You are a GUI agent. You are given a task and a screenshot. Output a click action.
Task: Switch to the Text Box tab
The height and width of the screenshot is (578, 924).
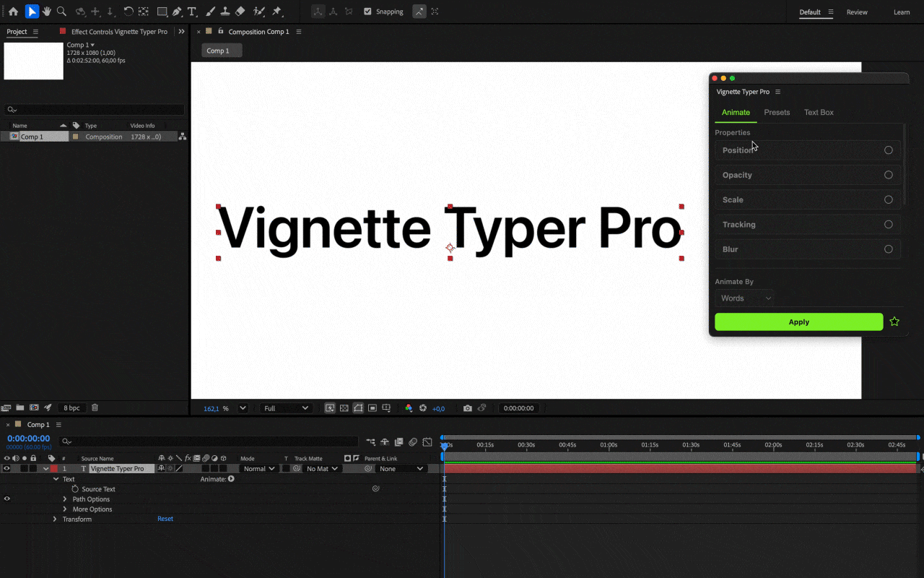819,112
